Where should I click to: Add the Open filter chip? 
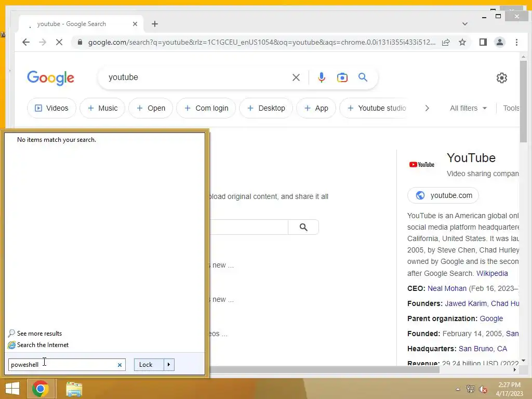click(151, 108)
